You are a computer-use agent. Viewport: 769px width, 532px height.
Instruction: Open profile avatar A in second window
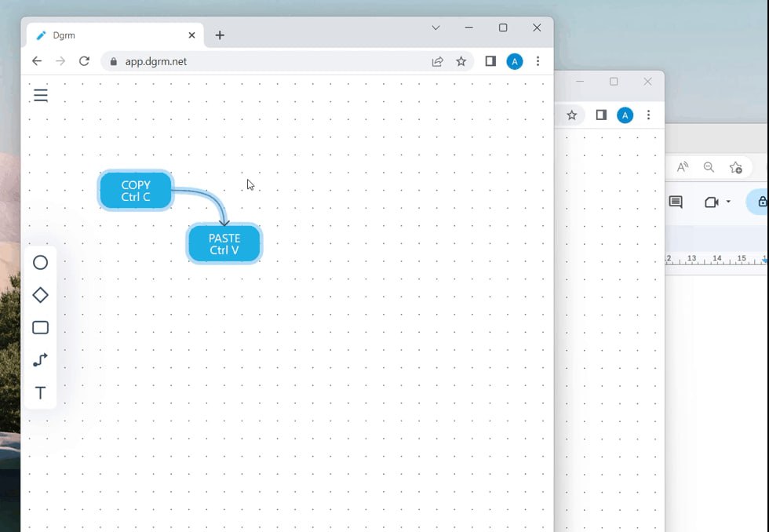625,115
